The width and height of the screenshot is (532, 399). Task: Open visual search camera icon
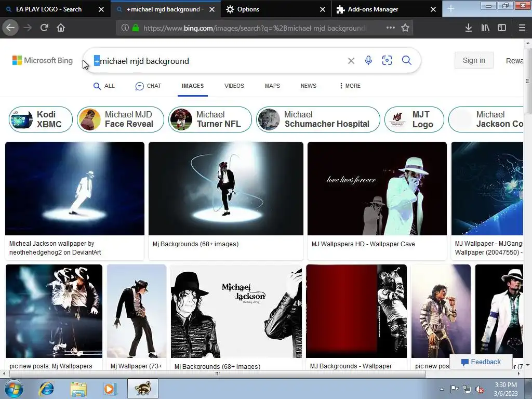point(387,60)
